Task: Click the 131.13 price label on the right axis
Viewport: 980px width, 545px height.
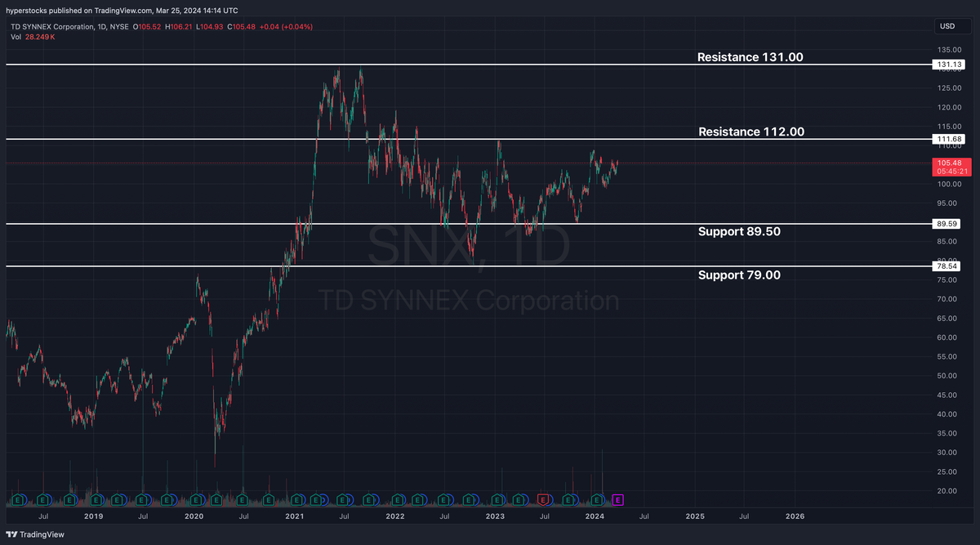Action: click(947, 64)
